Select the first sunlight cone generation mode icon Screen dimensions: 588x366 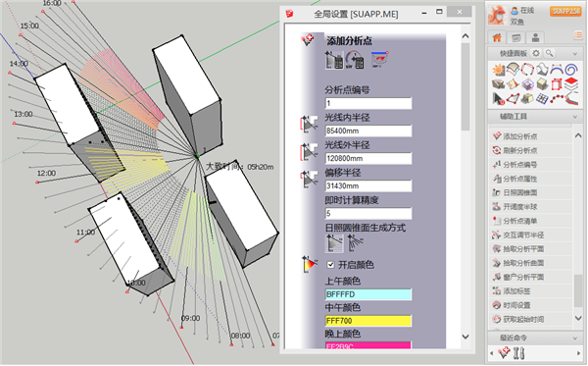(x=334, y=242)
